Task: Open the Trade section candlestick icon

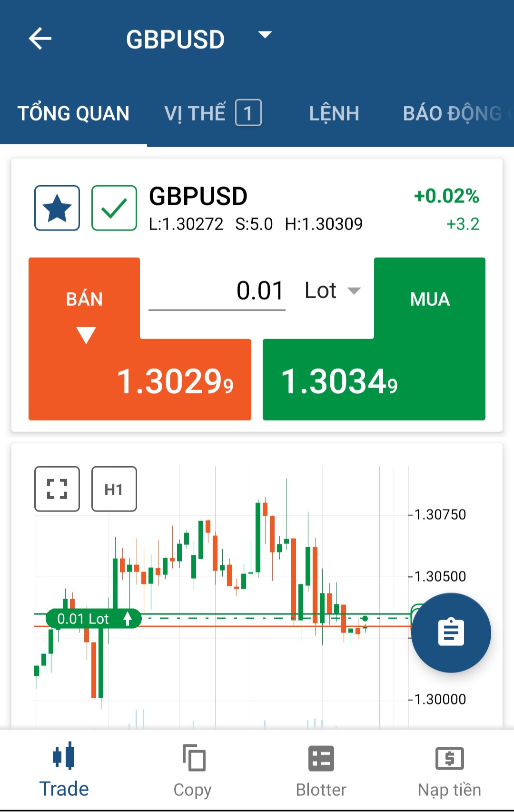Action: (x=64, y=756)
